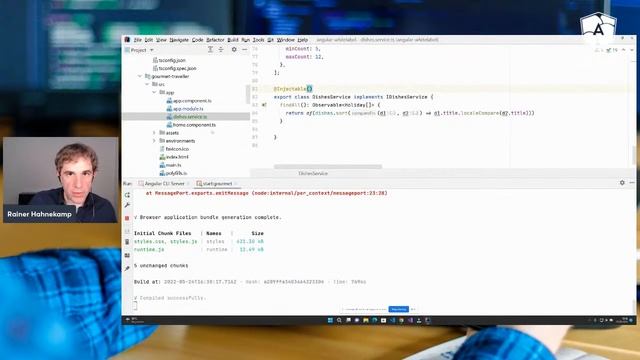The height and width of the screenshot is (360, 640).
Task: Open the View menu
Action: 161,40
